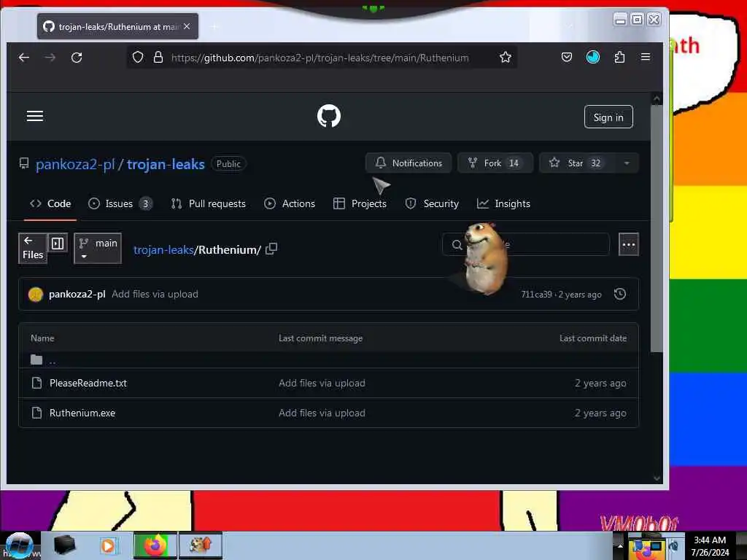The height and width of the screenshot is (560, 747).
Task: Click PleaseReadme.txt's 'Add files via upload' message
Action: 322,384
